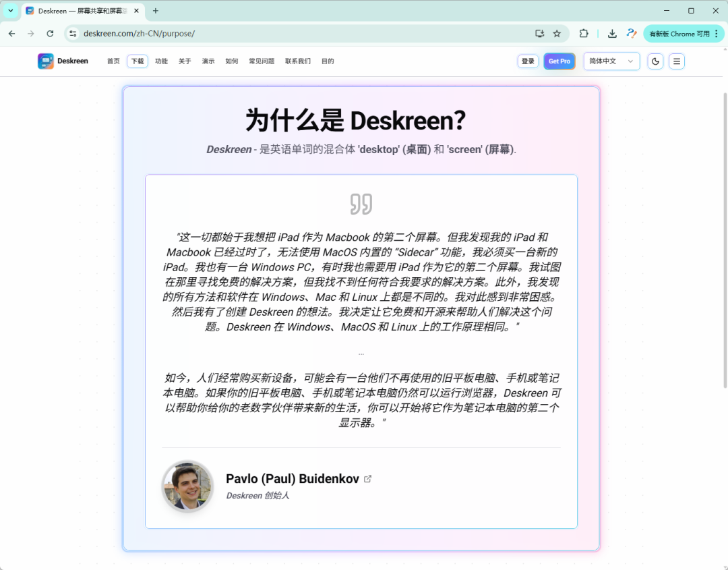Click the 登录 login button
Screen dimensions: 728x570
pos(528,61)
